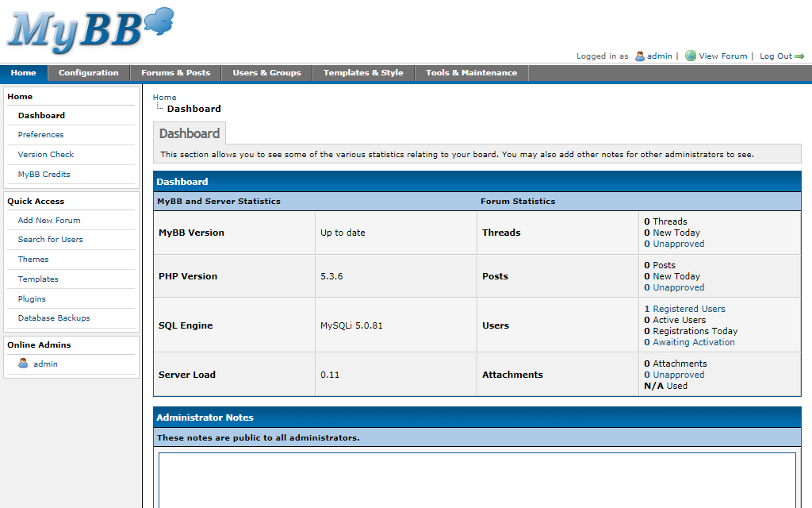Click Add New Forum quick link
This screenshot has width=812, height=508.
(49, 221)
